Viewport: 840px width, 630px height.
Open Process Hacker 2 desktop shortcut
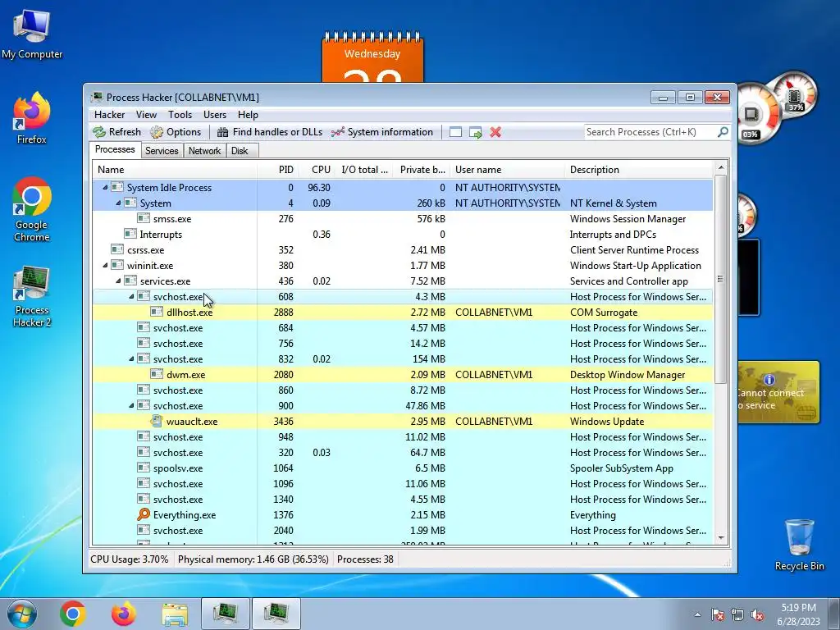[32, 295]
